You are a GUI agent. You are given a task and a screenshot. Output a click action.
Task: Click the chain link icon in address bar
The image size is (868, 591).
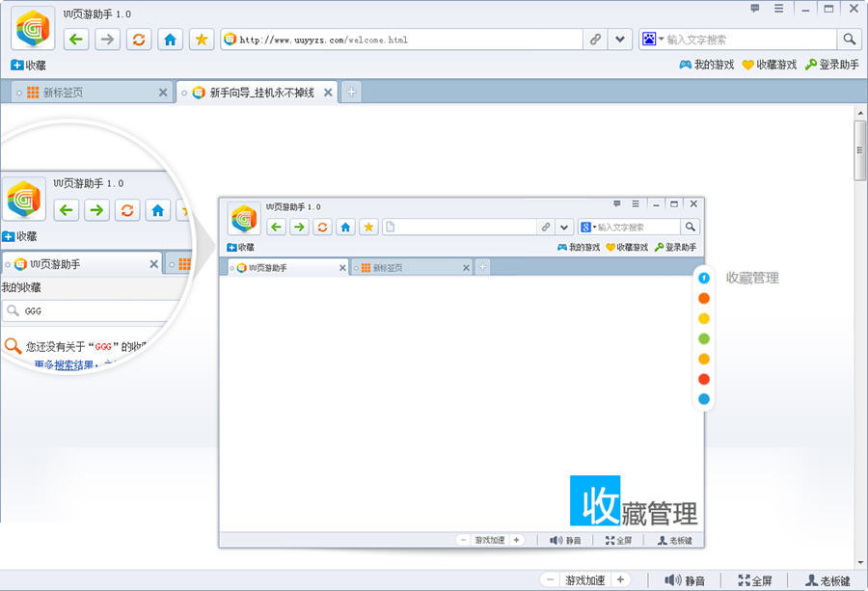point(596,40)
